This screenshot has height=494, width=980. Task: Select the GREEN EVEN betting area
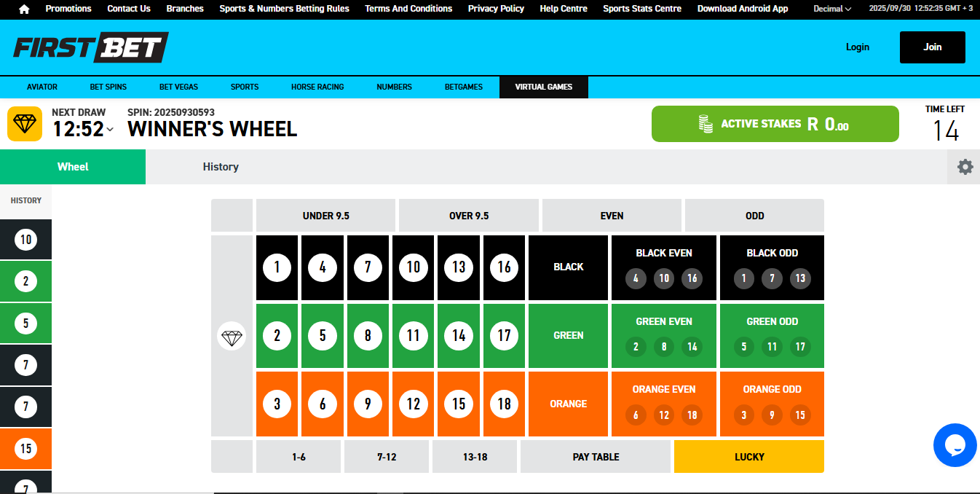663,335
